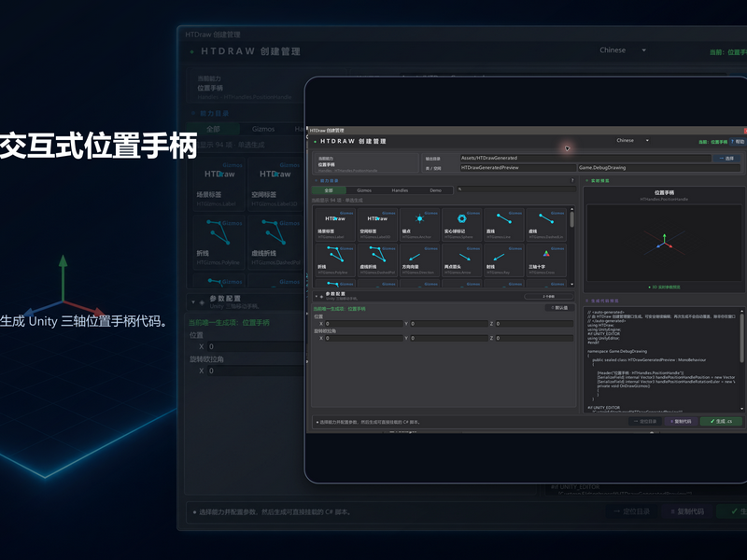
Task: Click 空间标签 card in the background window
Action: 275,184
